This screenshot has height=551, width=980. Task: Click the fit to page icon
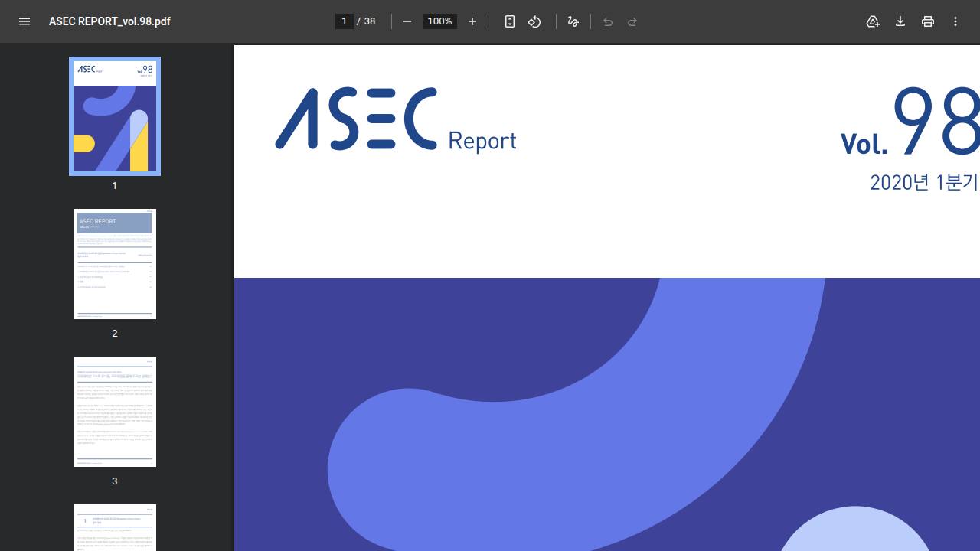click(510, 21)
